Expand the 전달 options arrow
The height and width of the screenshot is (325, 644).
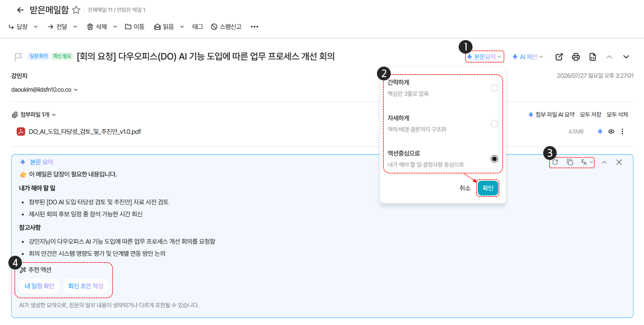75,27
